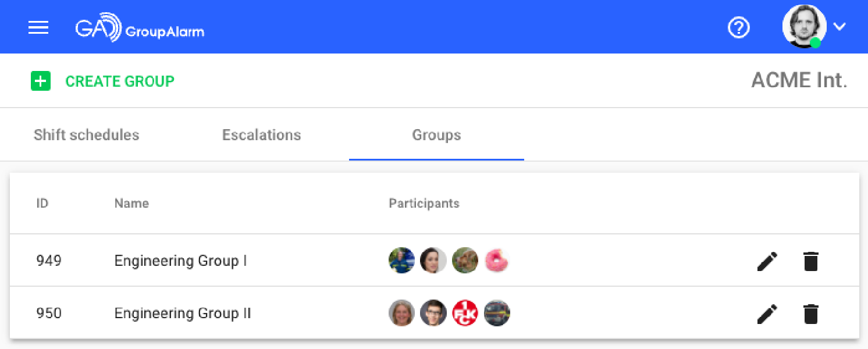Image resolution: width=868 pixels, height=349 pixels.
Task: Select the ACME Int. organization label
Action: [799, 80]
